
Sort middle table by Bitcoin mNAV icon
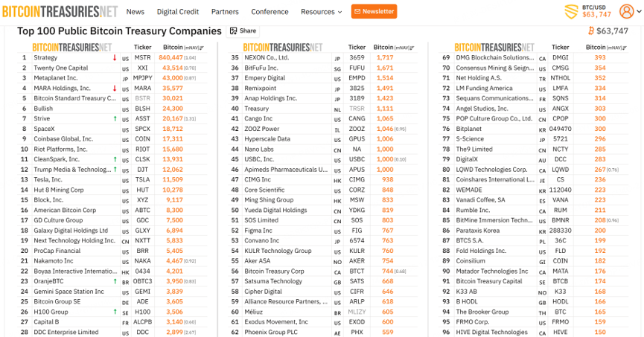click(x=412, y=48)
